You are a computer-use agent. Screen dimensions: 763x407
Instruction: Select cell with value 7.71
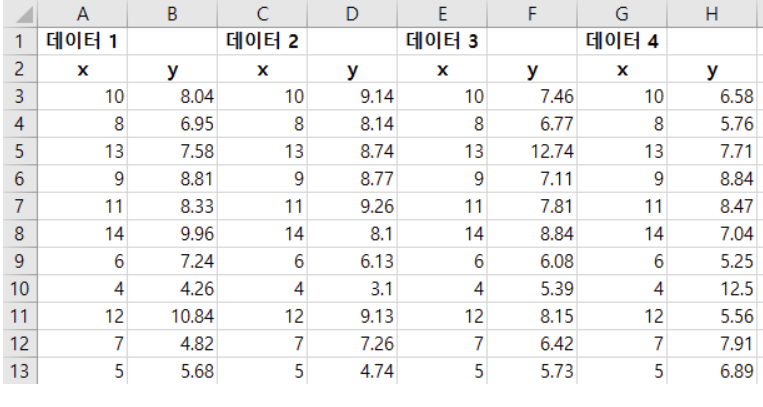tap(711, 151)
